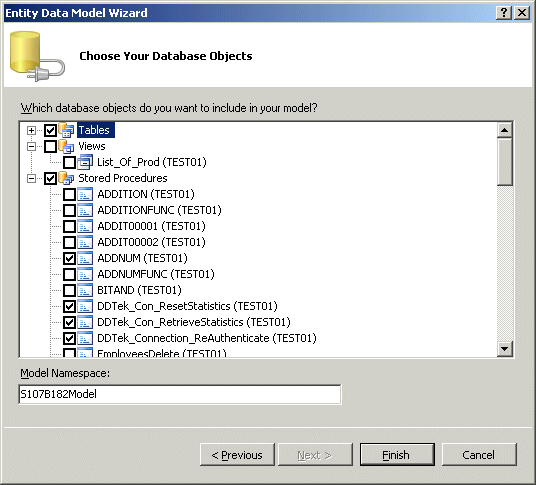Click the Views folder icon
536x485 pixels.
pos(66,146)
